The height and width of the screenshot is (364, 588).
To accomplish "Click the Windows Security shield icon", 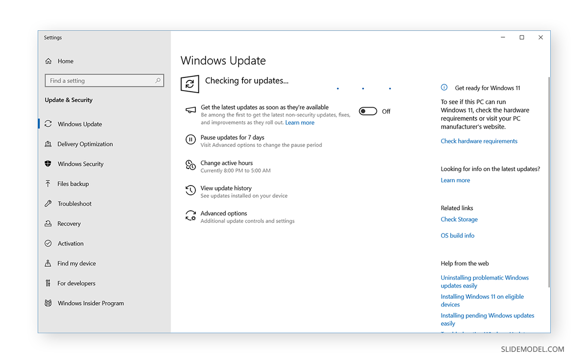I will 48,164.
